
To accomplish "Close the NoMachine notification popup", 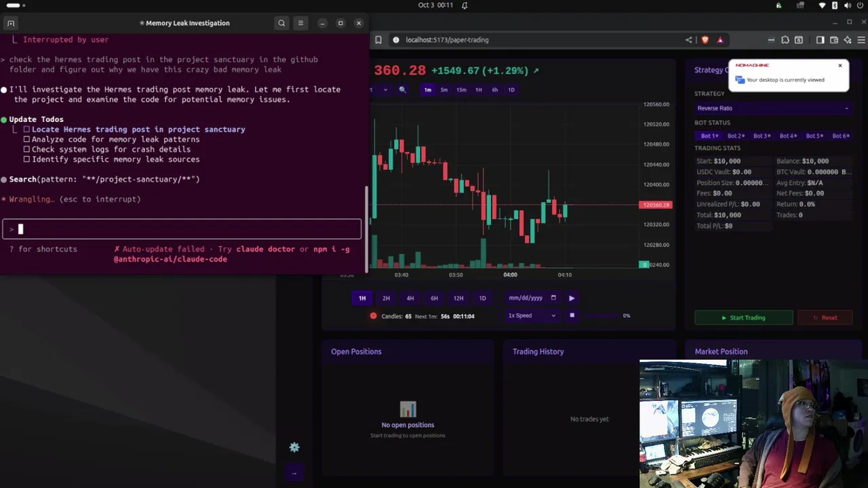I will pyautogui.click(x=840, y=66).
